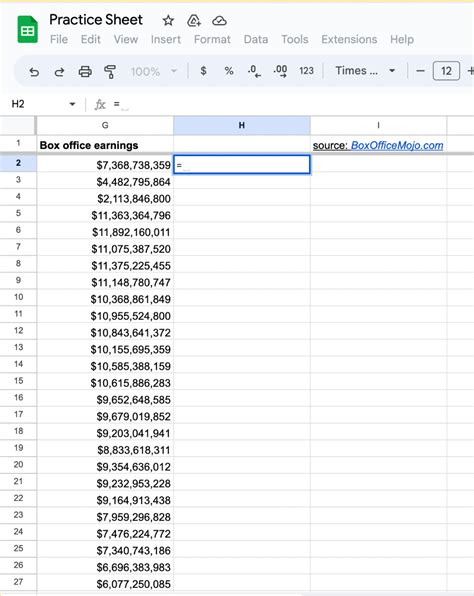Image resolution: width=474 pixels, height=596 pixels.
Task: Select cell with $8,833,618,311
Action: [105, 450]
